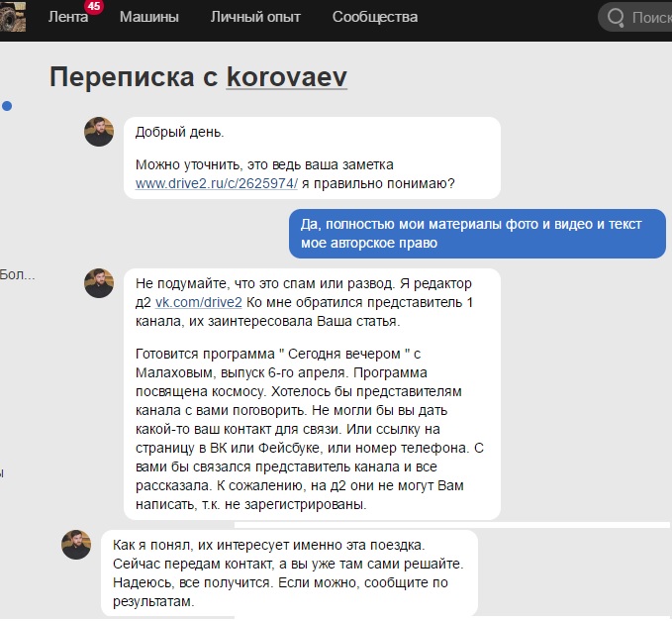Click the magnifier search icon
Screen dimensions: 672x621
coord(616,18)
